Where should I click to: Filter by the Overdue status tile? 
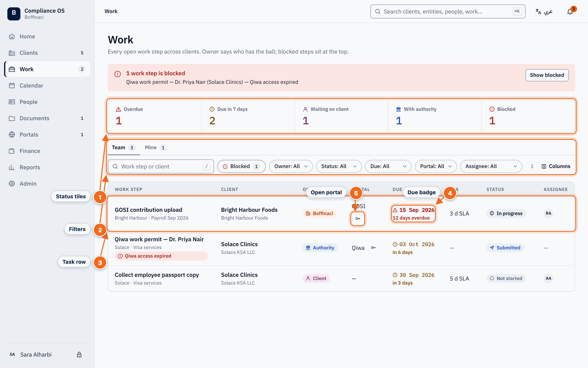pos(155,116)
